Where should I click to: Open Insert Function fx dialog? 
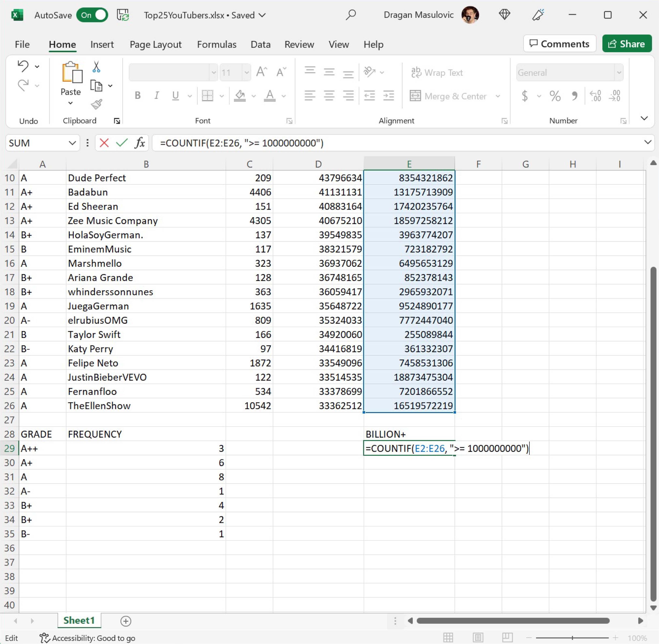139,143
